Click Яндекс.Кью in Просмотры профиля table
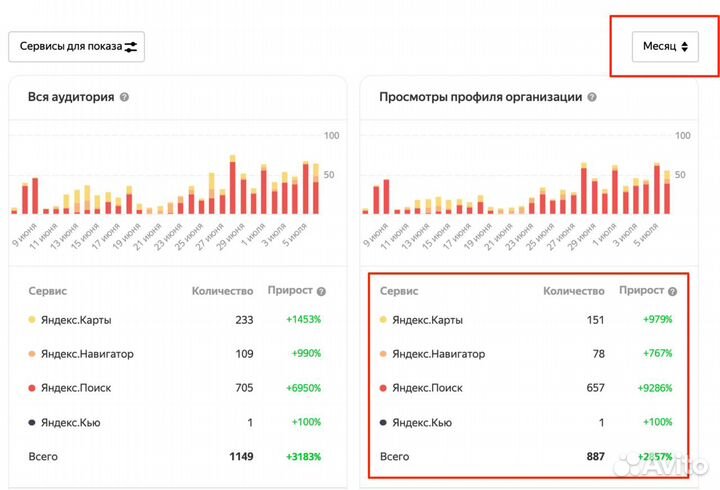The height and width of the screenshot is (490, 720). tap(422, 422)
